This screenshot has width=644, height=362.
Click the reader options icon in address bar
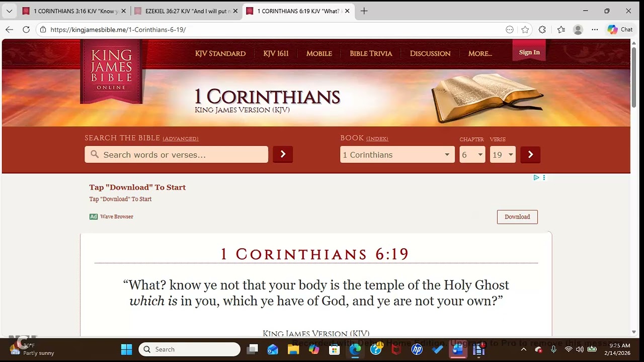point(510,30)
